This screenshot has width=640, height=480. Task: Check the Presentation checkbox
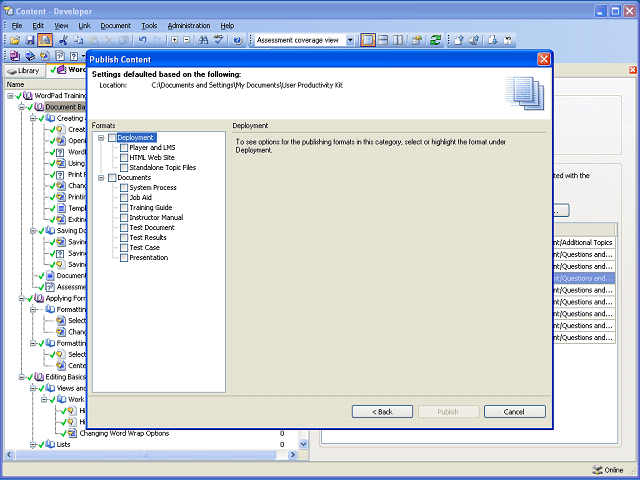(x=124, y=258)
